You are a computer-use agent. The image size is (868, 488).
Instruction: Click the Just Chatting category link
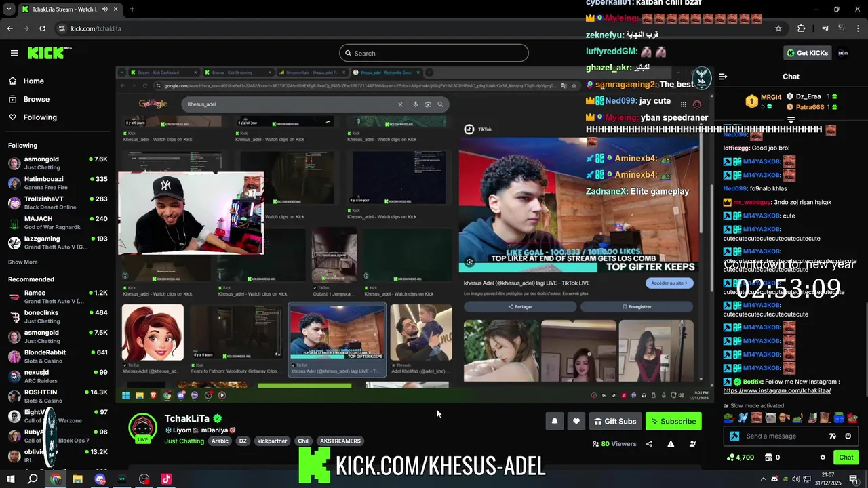coord(184,441)
